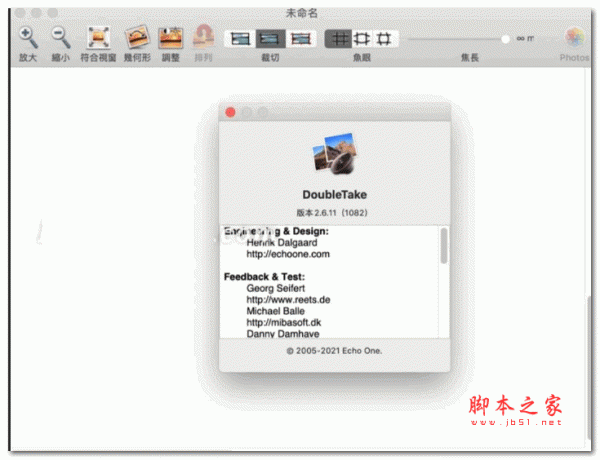600x460 pixels.
Task: Click the 縮小 zoom out magnifier icon
Action: pyautogui.click(x=61, y=38)
